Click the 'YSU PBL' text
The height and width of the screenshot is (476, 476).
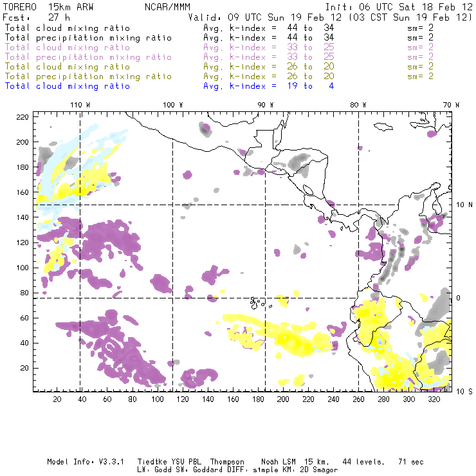click(x=187, y=462)
